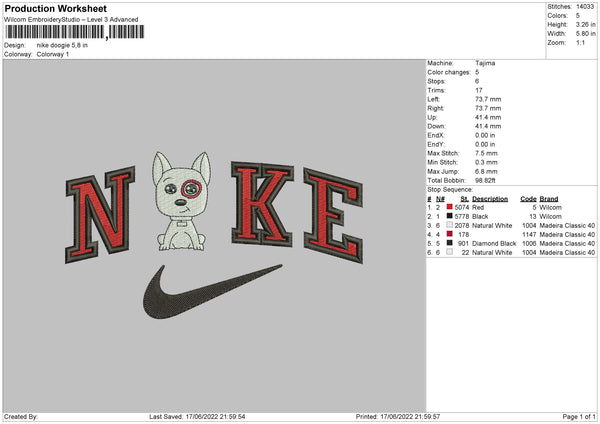Click the embroidered letter E in the preview
This screenshot has width=600, height=424.
click(x=333, y=216)
